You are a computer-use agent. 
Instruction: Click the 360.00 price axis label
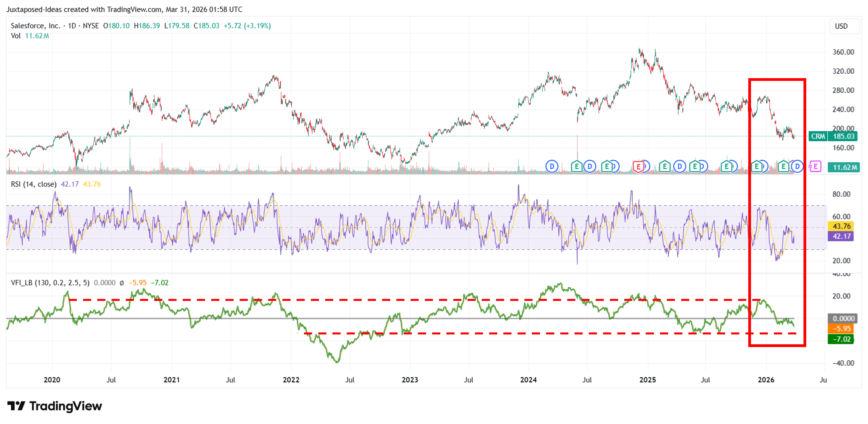point(843,52)
